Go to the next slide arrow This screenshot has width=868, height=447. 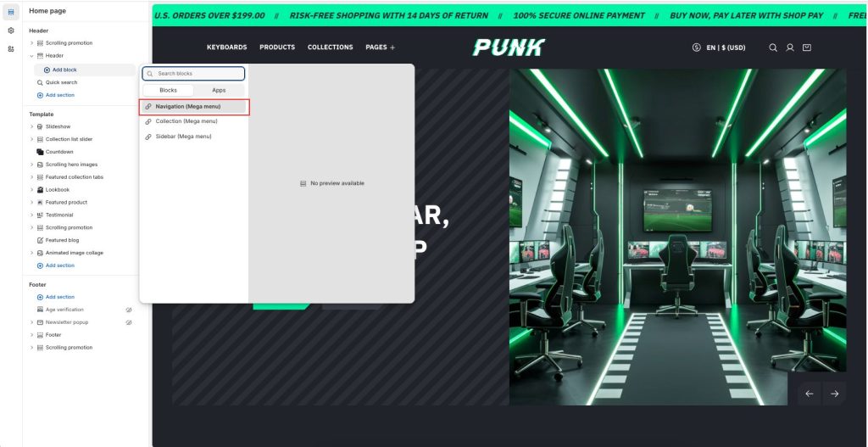(x=834, y=394)
